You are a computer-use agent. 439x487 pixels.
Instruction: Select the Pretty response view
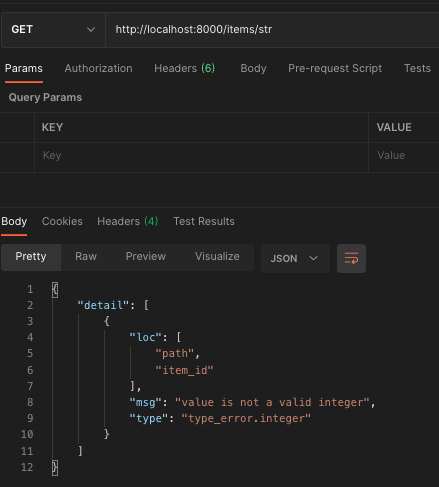click(31, 257)
